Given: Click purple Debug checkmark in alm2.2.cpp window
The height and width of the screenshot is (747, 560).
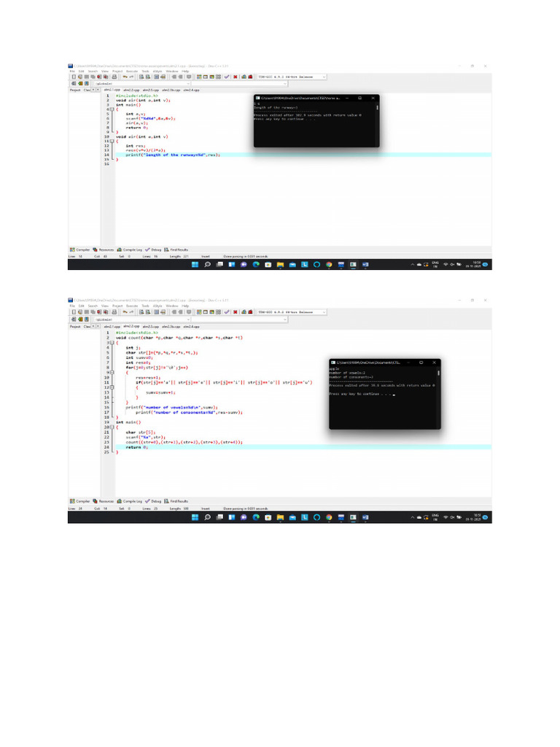Looking at the screenshot, I should coord(227,312).
